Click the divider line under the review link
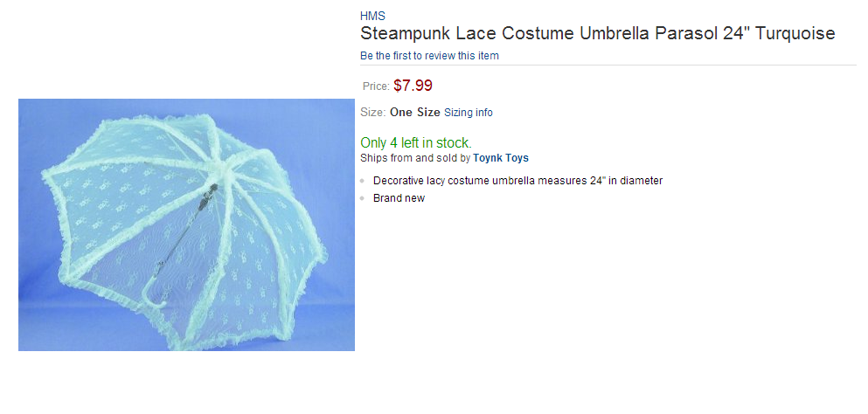Image resolution: width=868 pixels, height=414 pixels. [608, 66]
